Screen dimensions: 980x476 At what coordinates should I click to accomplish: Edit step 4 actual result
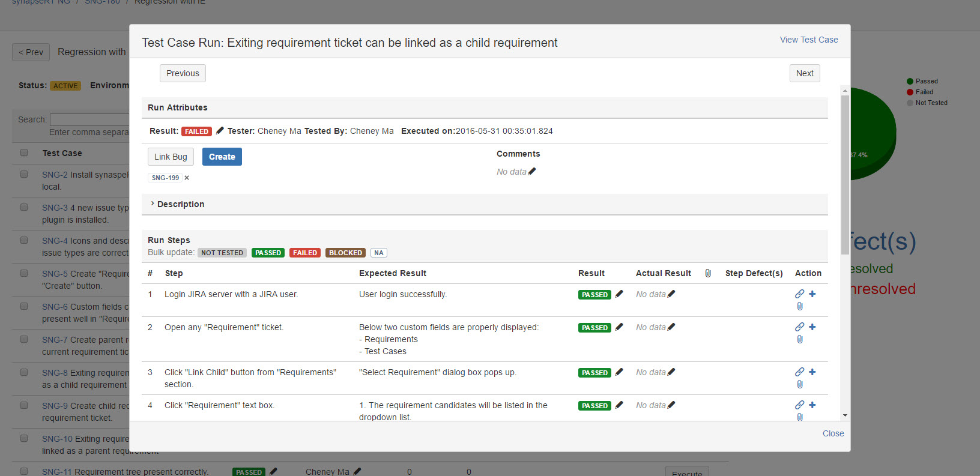tap(671, 405)
